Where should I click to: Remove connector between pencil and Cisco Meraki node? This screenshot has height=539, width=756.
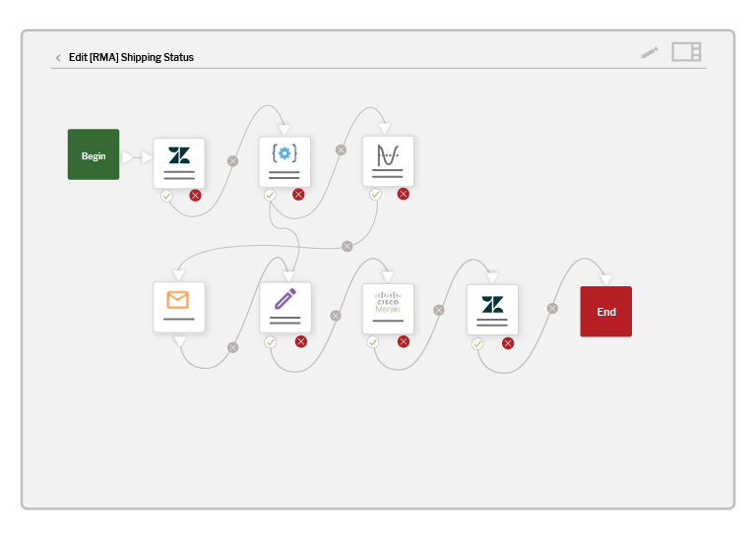pos(336,316)
